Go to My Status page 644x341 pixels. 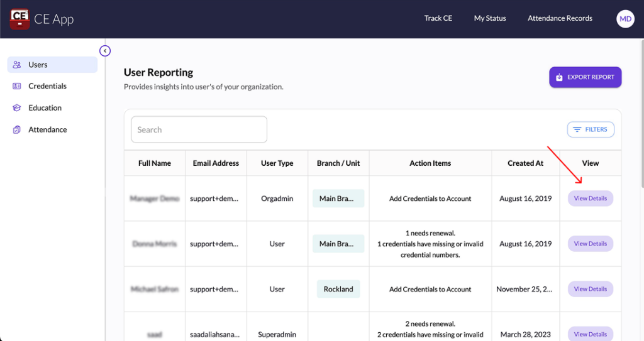click(x=490, y=18)
